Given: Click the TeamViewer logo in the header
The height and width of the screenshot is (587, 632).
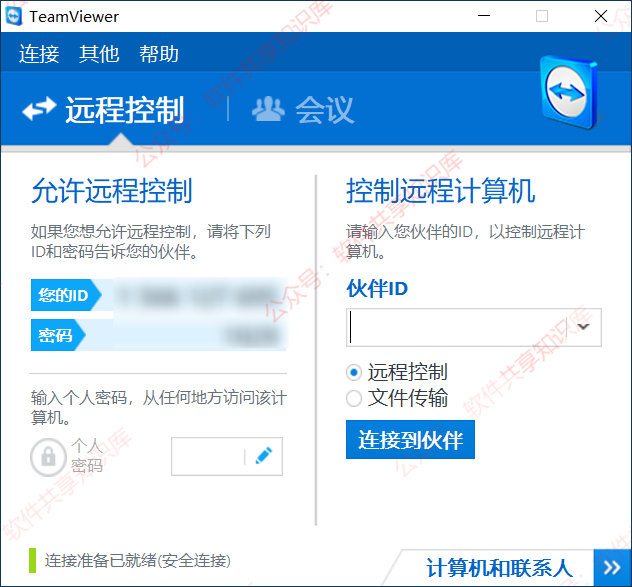Looking at the screenshot, I should 570,93.
